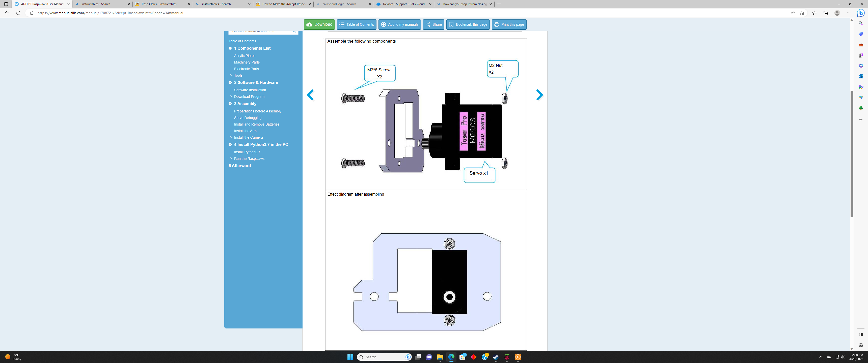Open sidebar Outlook icon
868x363 pixels.
(861, 76)
